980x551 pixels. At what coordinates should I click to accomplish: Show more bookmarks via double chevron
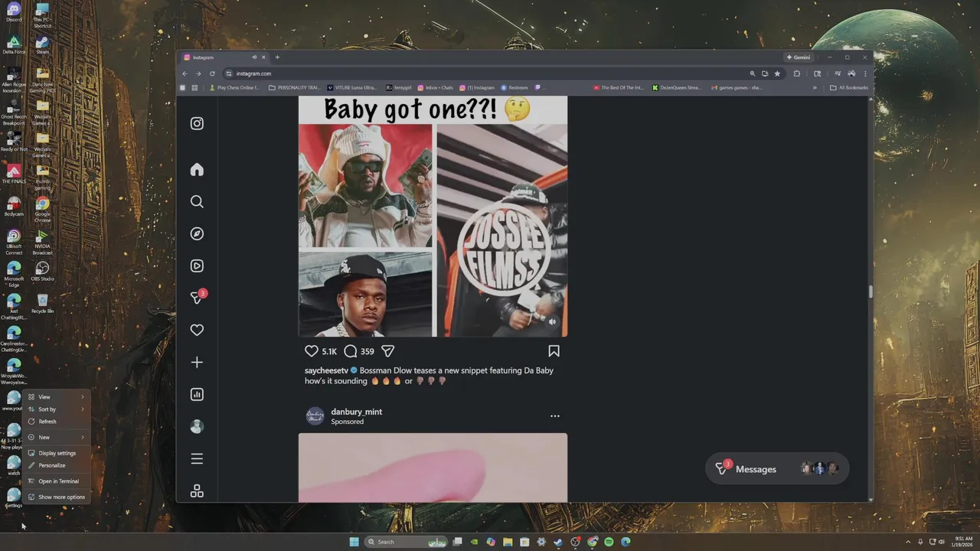(x=815, y=87)
